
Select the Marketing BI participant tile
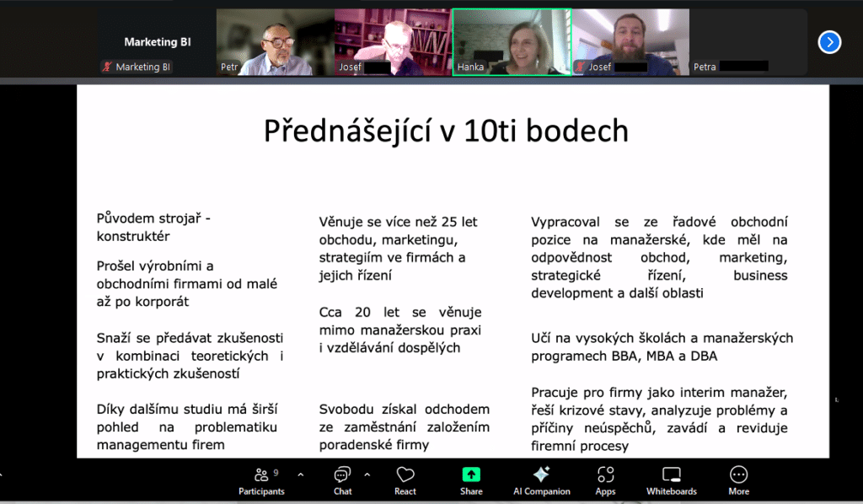pyautogui.click(x=157, y=42)
